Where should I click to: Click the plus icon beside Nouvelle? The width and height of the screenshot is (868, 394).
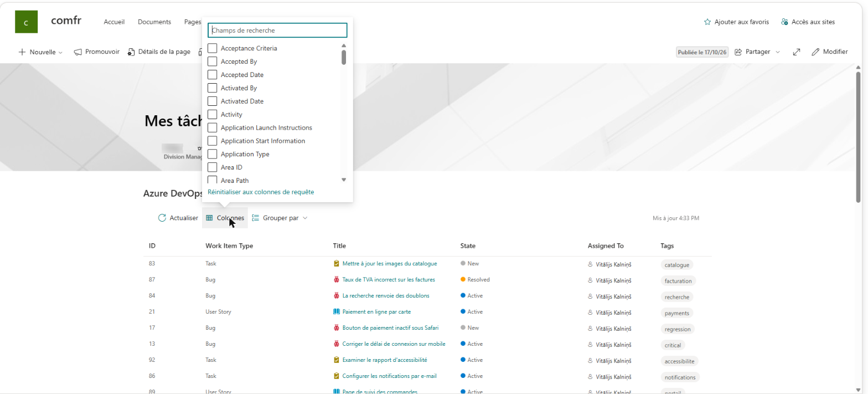tap(22, 52)
